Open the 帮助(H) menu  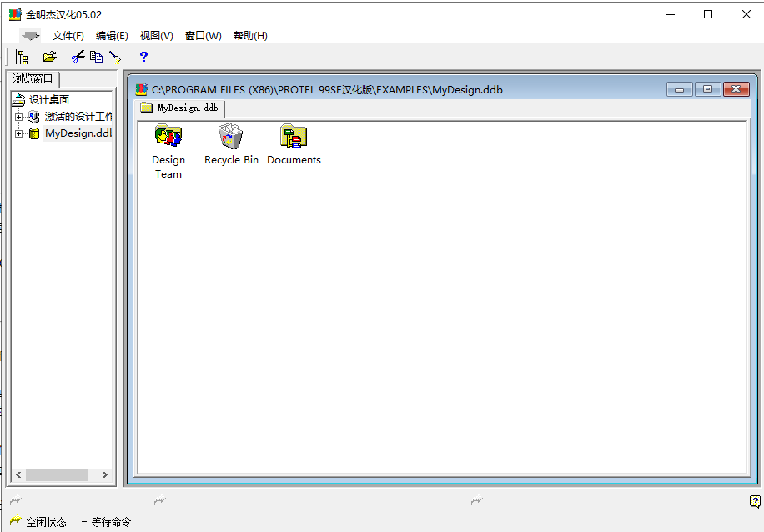click(x=250, y=36)
